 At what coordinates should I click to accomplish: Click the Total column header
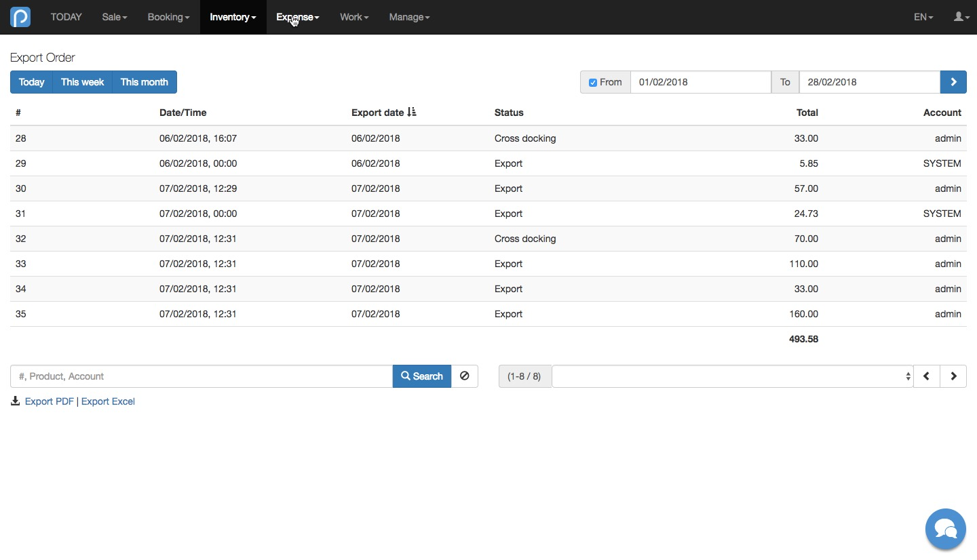(807, 113)
